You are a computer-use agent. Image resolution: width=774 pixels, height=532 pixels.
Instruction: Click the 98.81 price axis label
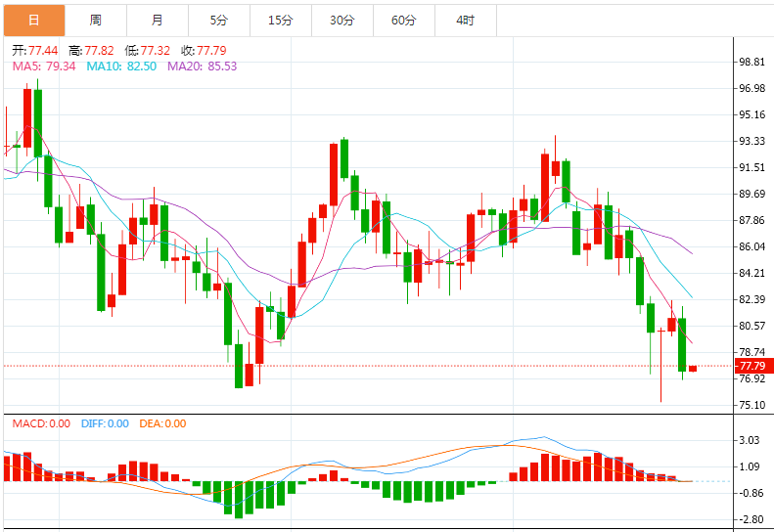pos(751,62)
